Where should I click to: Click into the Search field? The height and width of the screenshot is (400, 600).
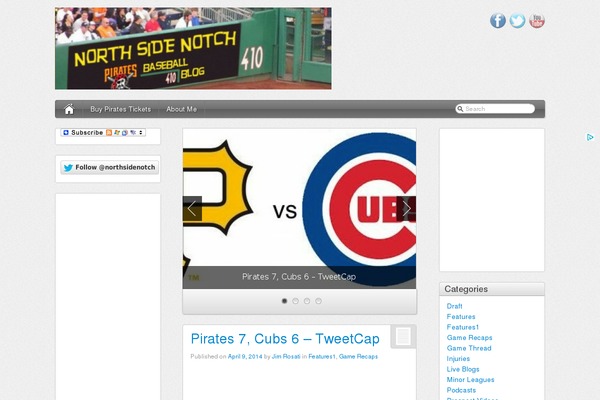pos(495,109)
